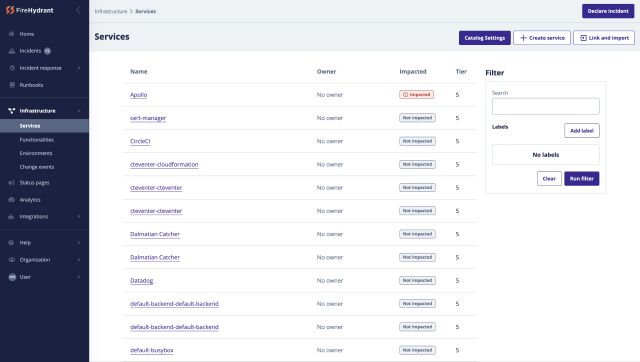Open Incidents via the bell icon

coord(11,51)
